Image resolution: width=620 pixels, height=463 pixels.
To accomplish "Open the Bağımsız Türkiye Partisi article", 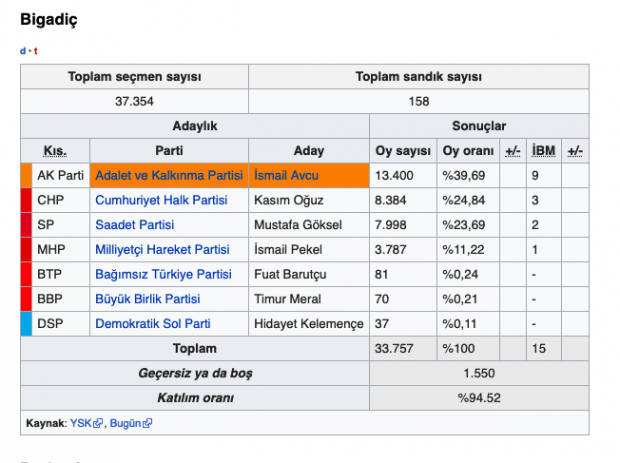I will 163,274.
